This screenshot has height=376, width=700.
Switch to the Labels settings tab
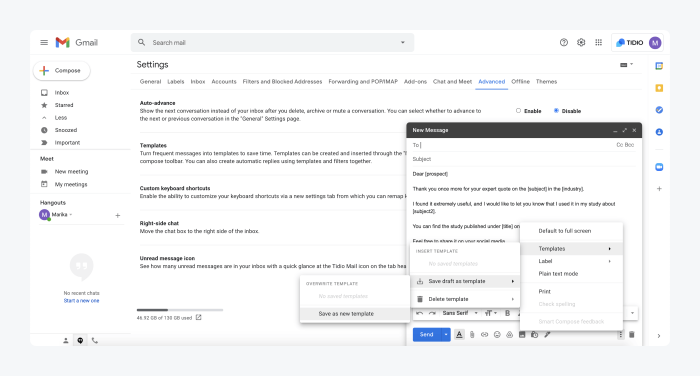pyautogui.click(x=175, y=82)
